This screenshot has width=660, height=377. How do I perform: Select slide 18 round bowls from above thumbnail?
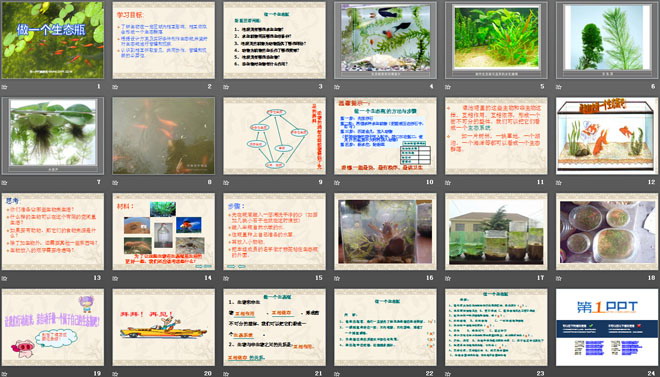point(607,231)
